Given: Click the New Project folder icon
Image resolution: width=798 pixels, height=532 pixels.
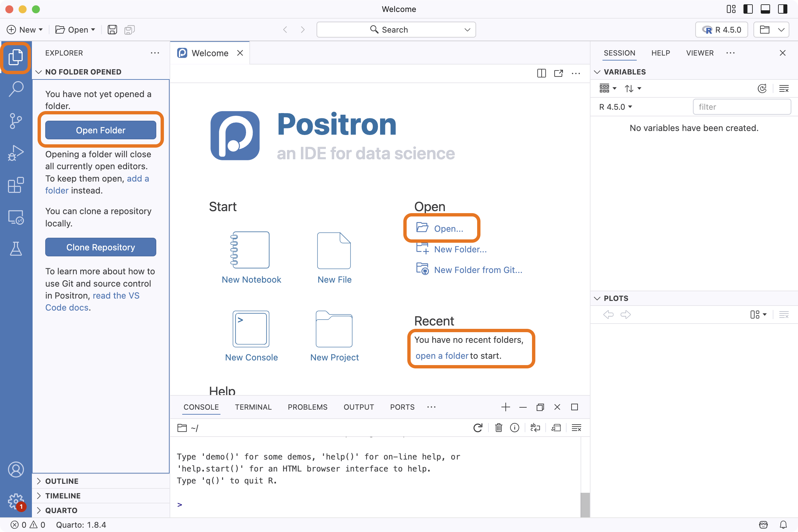Looking at the screenshot, I should point(334,329).
